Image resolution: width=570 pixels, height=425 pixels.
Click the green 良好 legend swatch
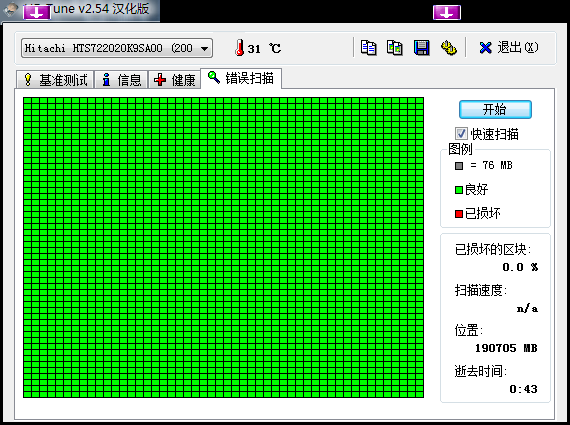(459, 190)
